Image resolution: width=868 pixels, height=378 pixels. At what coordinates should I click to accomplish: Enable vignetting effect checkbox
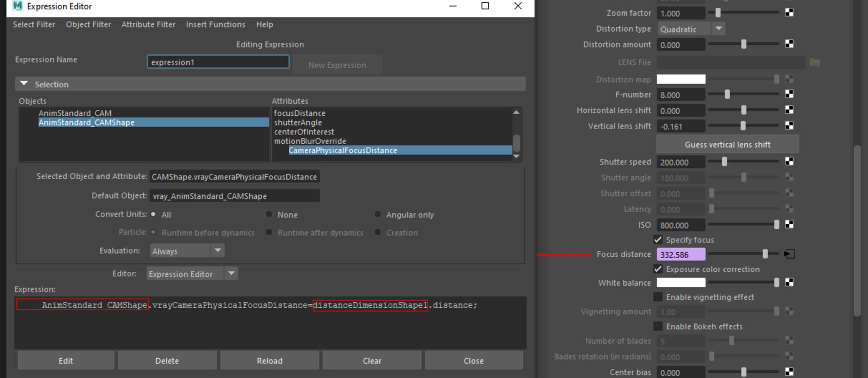(658, 297)
